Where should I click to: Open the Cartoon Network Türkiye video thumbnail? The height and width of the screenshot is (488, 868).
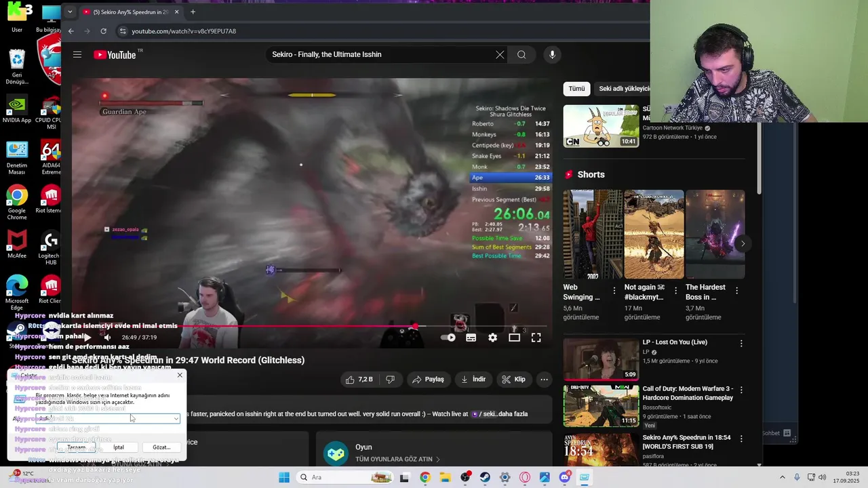click(601, 126)
